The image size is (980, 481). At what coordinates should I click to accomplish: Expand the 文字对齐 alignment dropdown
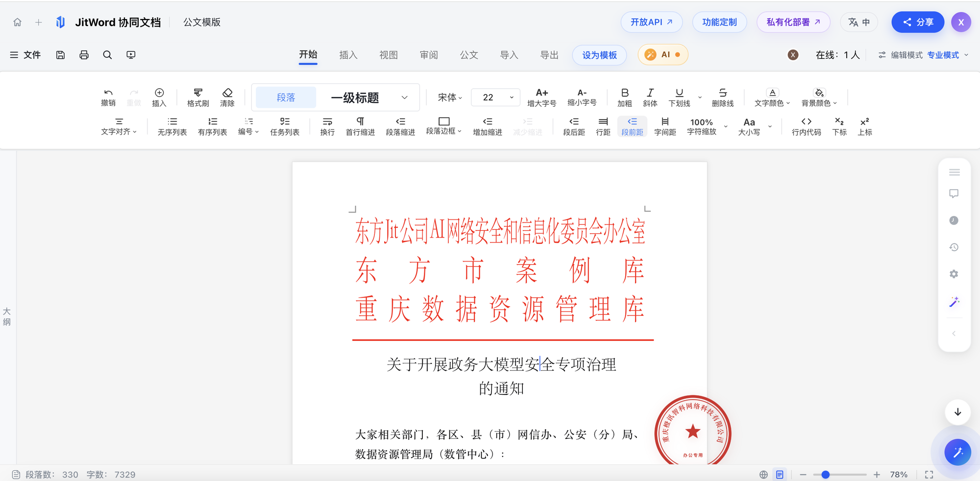(x=119, y=126)
